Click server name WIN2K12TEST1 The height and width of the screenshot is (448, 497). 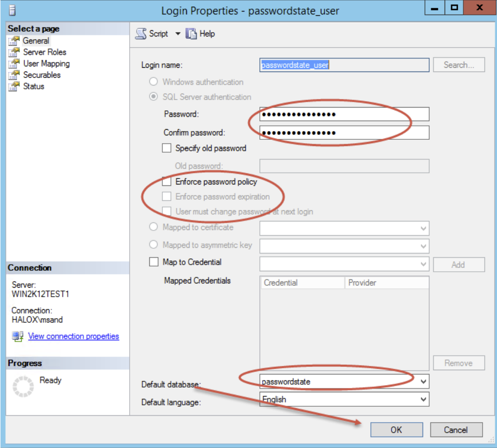tap(40, 294)
